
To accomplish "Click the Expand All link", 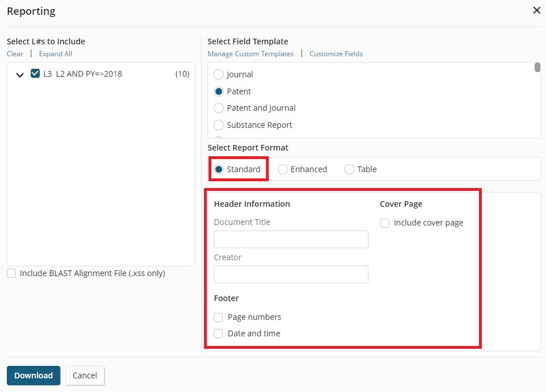I will pos(55,54).
